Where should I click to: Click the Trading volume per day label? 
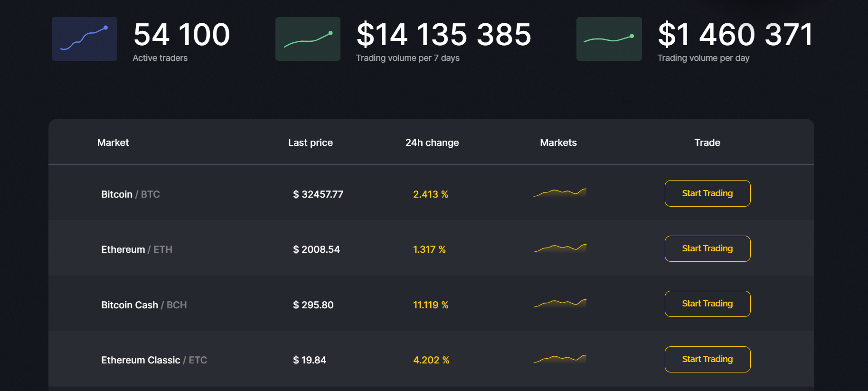pyautogui.click(x=703, y=58)
